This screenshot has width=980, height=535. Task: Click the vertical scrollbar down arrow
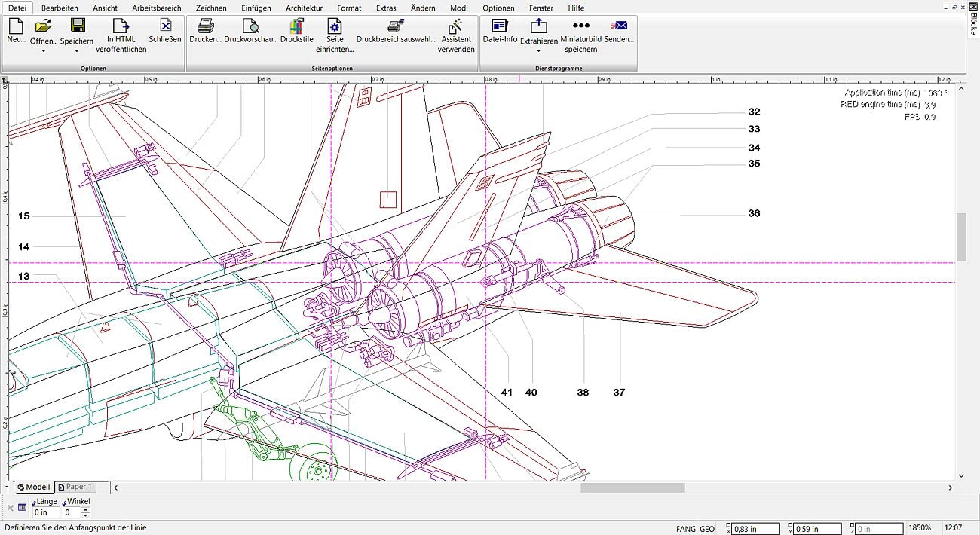coord(961,475)
